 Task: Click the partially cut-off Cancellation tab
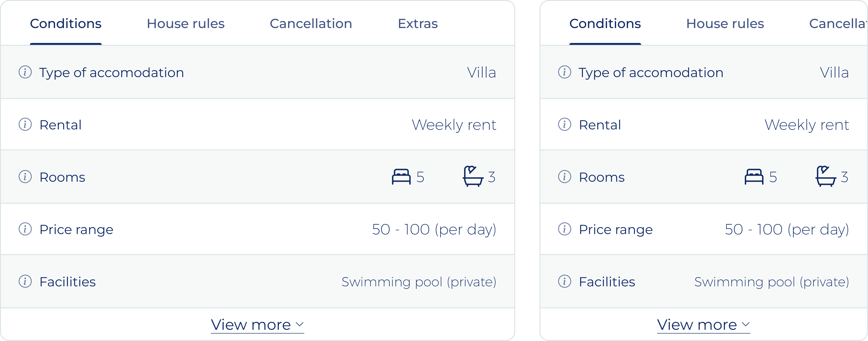click(838, 24)
